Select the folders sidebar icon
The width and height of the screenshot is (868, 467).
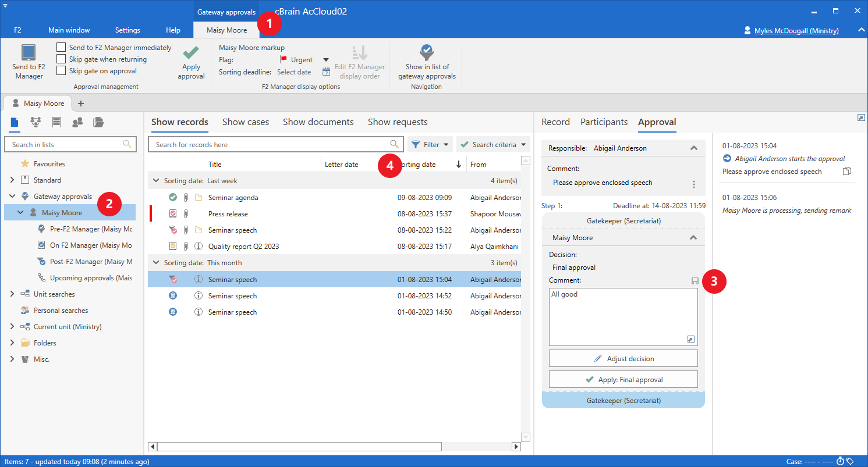[98, 122]
